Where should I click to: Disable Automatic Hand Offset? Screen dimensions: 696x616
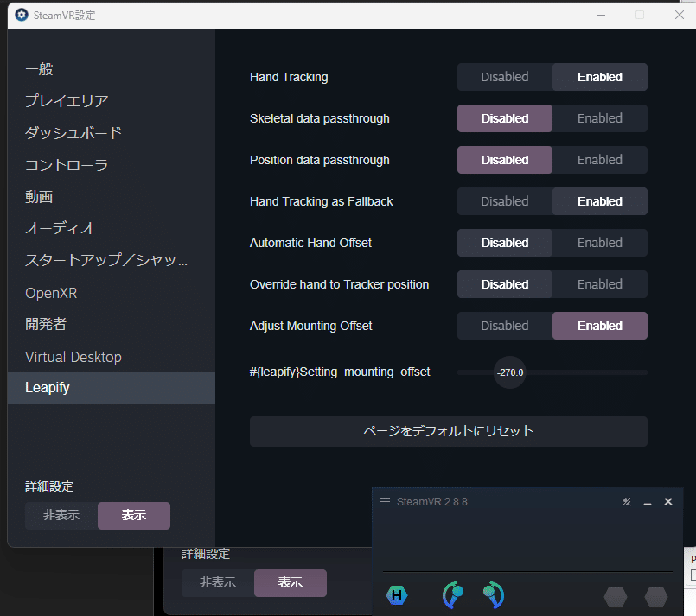[x=505, y=243]
